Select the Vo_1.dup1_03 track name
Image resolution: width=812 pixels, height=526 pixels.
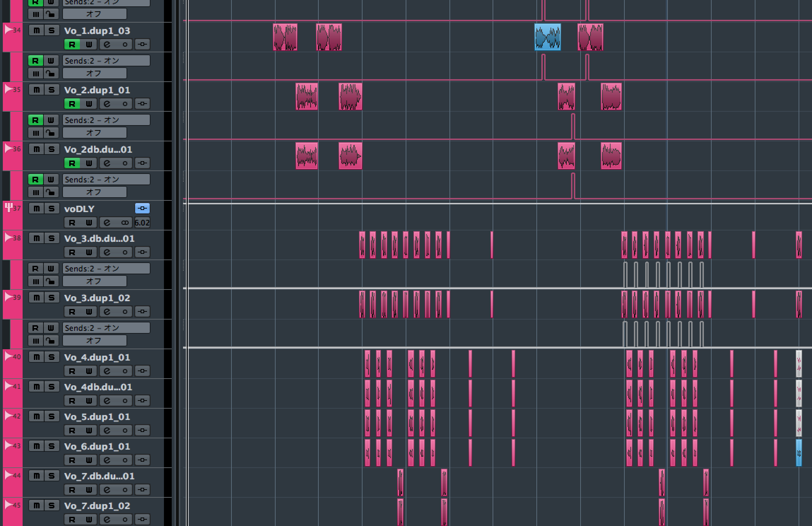(97, 31)
